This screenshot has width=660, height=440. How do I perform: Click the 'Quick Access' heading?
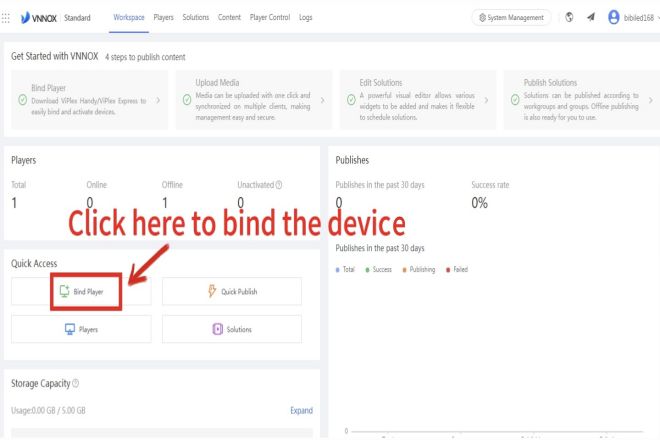click(x=34, y=264)
